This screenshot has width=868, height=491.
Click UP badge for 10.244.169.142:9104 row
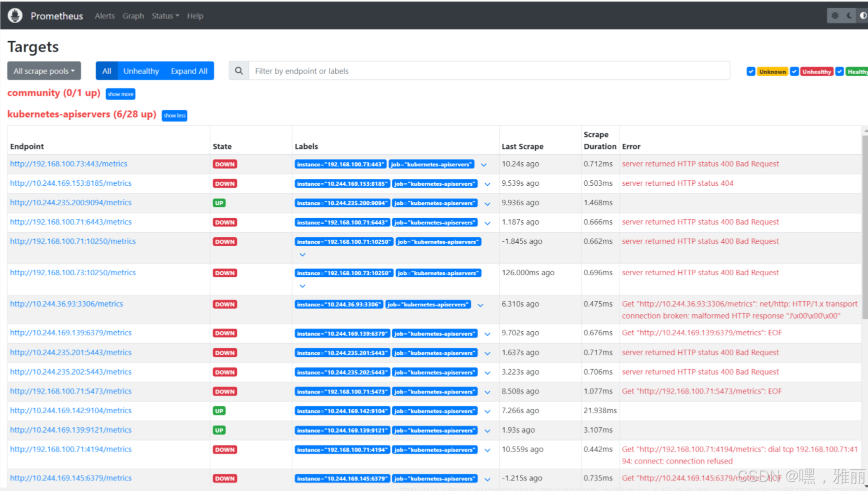(219, 411)
